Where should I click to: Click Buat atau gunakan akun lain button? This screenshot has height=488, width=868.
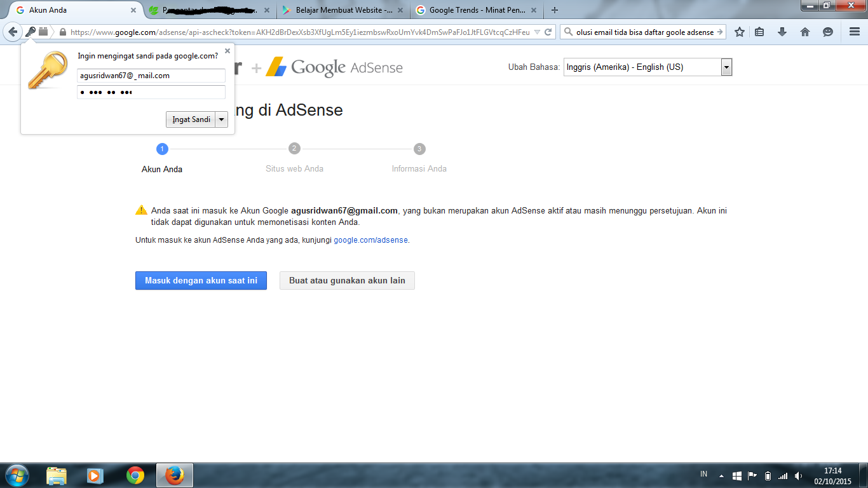tap(347, 280)
